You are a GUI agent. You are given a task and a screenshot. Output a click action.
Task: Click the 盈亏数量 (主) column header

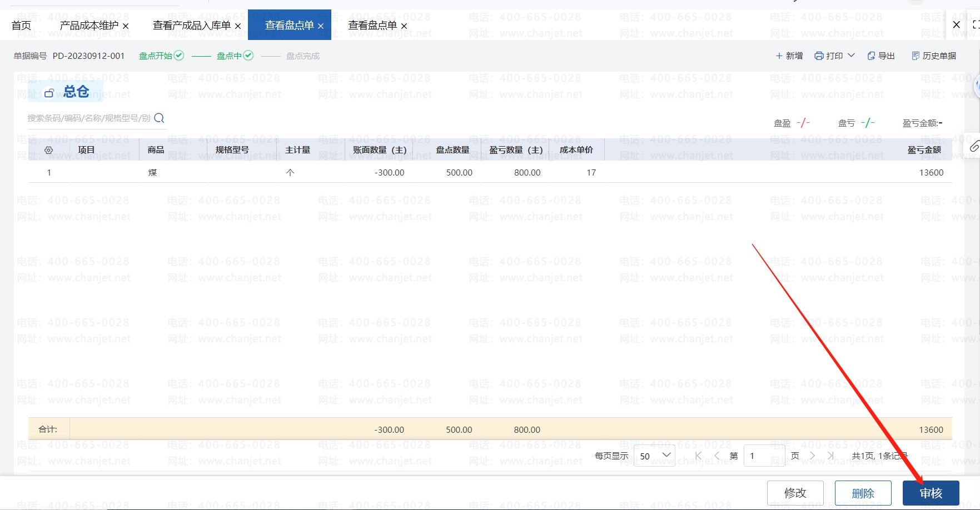[516, 150]
